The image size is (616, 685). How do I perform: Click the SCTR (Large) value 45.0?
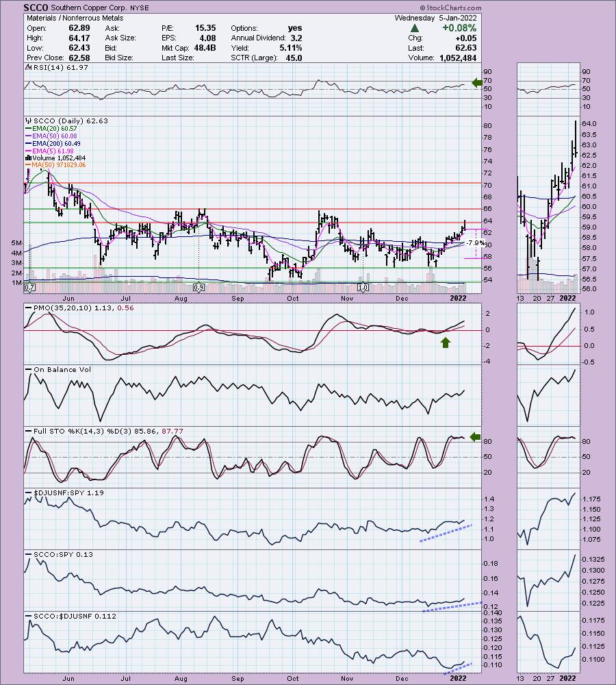(x=294, y=58)
